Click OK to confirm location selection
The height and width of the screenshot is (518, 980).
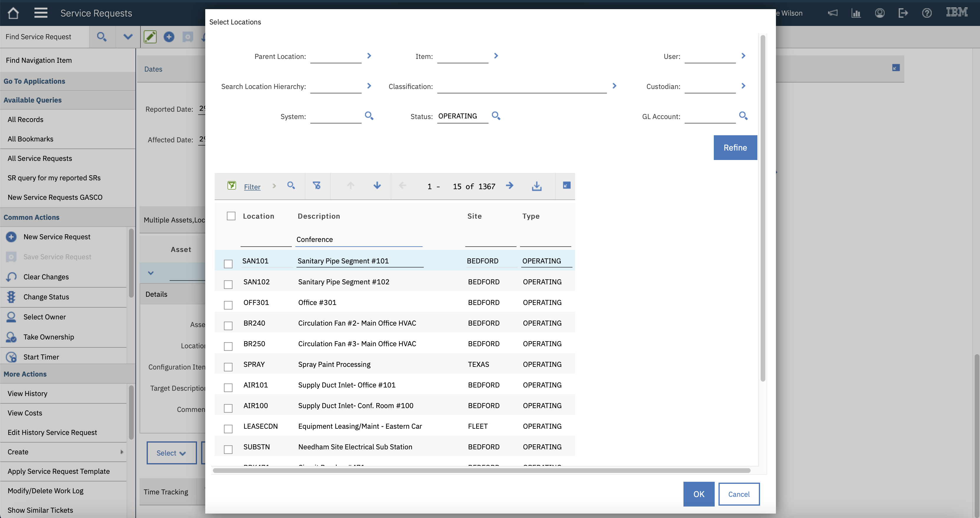(x=698, y=494)
